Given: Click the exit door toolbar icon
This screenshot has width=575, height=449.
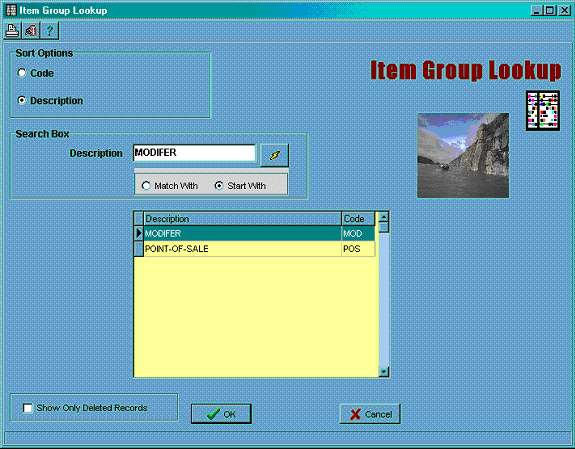Looking at the screenshot, I should click(31, 30).
